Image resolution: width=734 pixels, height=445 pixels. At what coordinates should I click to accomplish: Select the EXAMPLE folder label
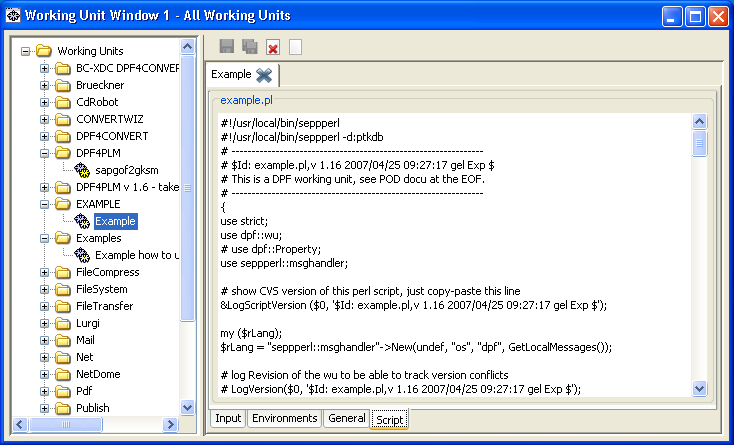pyautogui.click(x=98, y=204)
